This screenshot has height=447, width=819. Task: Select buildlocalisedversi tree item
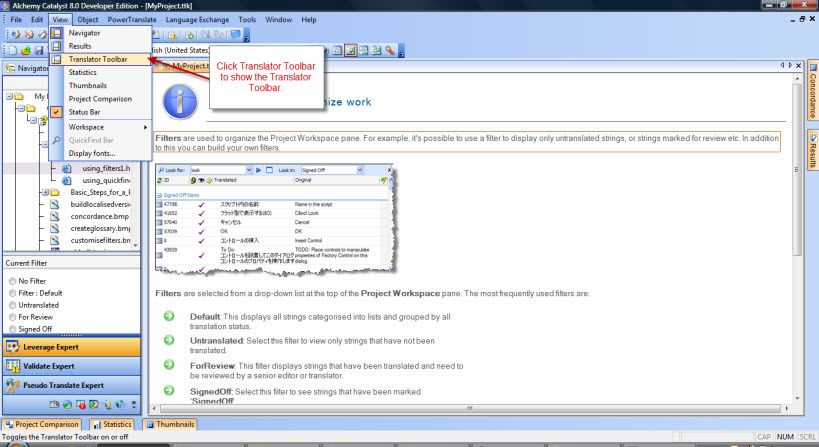pos(100,204)
